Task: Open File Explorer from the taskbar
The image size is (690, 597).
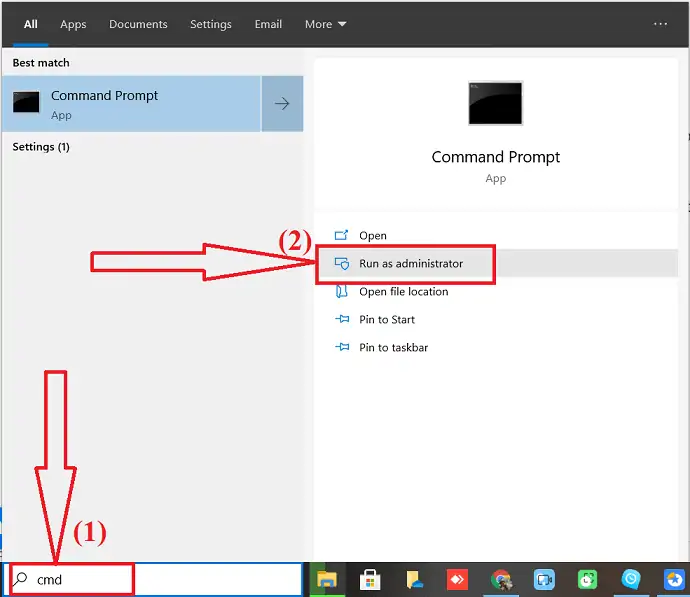Action: (327, 580)
